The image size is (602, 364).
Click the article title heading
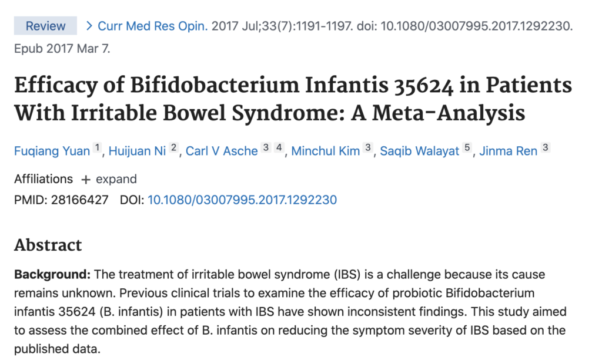coord(293,99)
